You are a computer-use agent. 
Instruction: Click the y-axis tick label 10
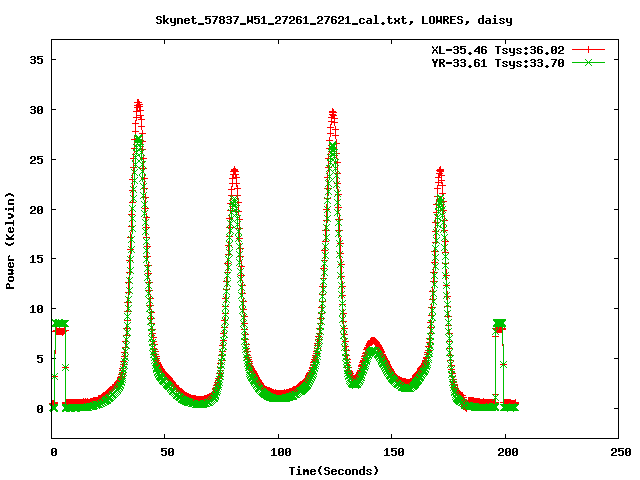(36, 309)
